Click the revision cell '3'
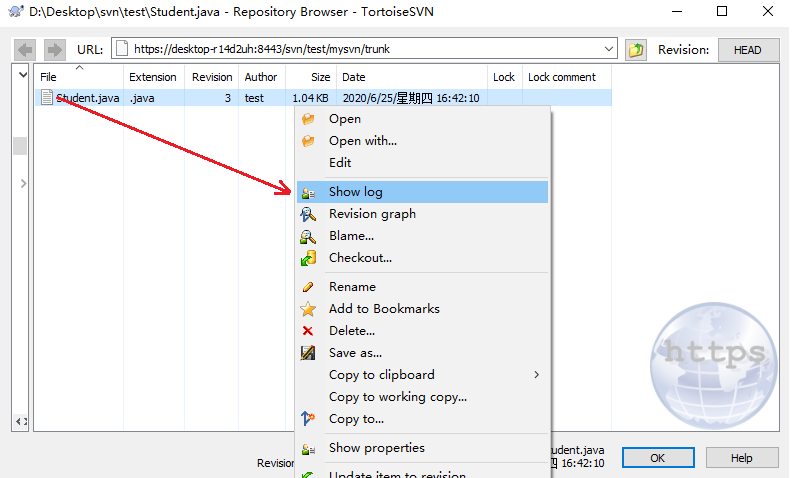 (x=228, y=98)
